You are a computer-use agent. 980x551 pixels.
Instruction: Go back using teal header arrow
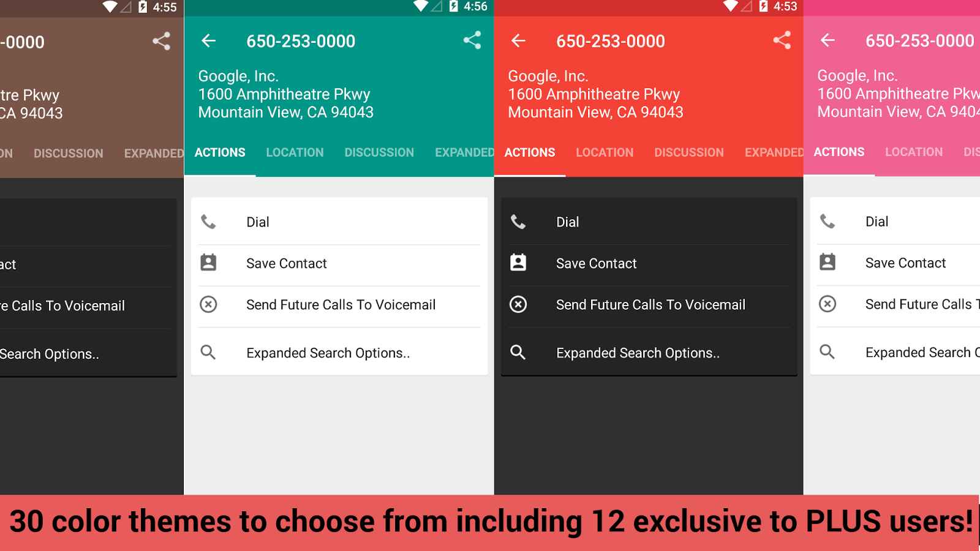point(209,40)
